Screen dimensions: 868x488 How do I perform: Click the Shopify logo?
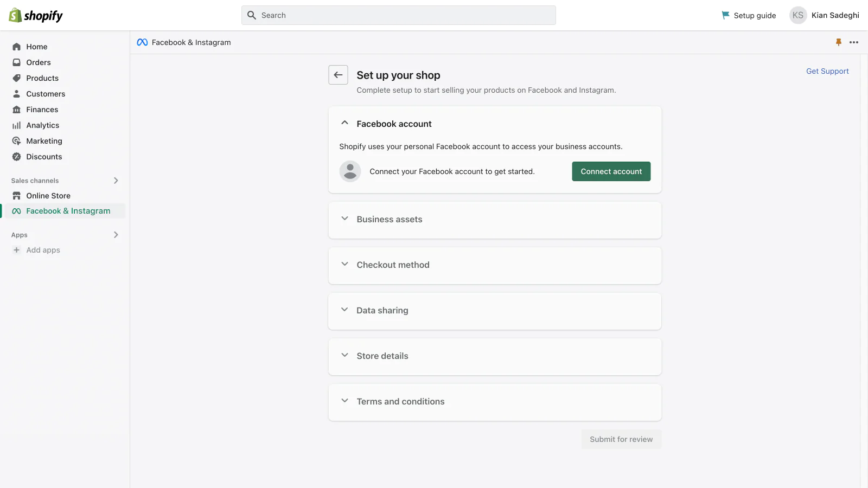pyautogui.click(x=36, y=16)
